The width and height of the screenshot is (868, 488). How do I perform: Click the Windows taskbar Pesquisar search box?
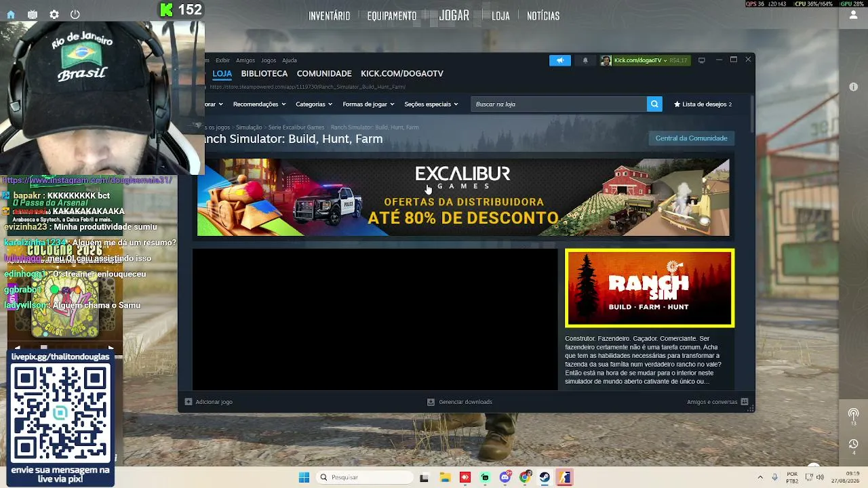click(365, 477)
